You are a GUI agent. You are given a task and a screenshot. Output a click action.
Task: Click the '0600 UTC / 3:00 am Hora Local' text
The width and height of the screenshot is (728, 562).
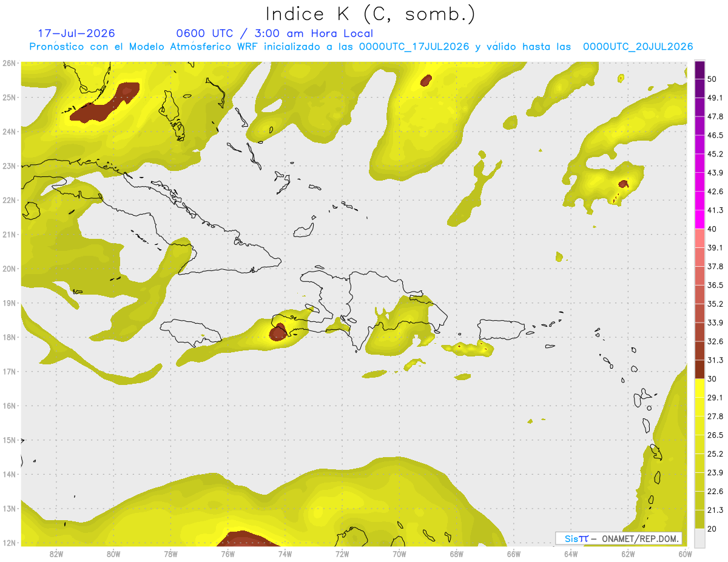(275, 33)
